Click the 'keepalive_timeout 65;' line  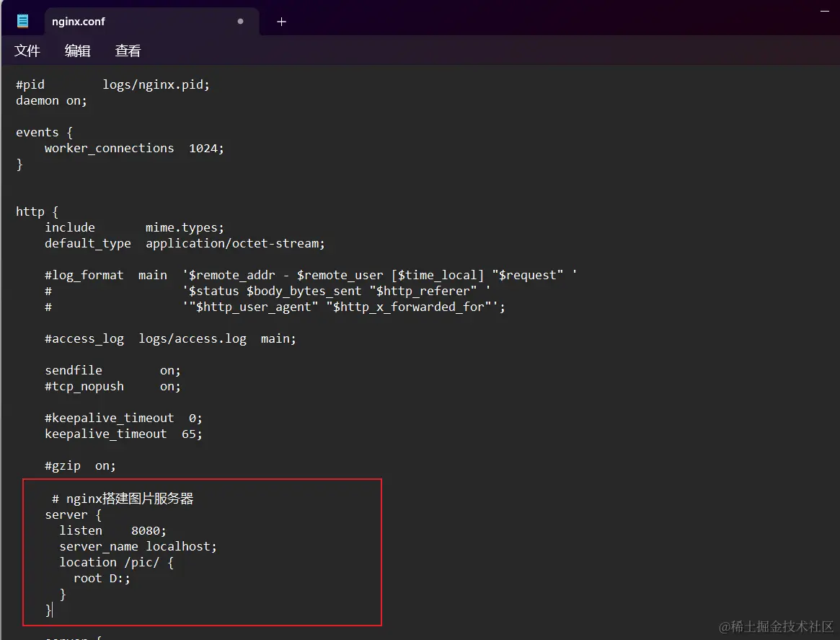pos(124,434)
